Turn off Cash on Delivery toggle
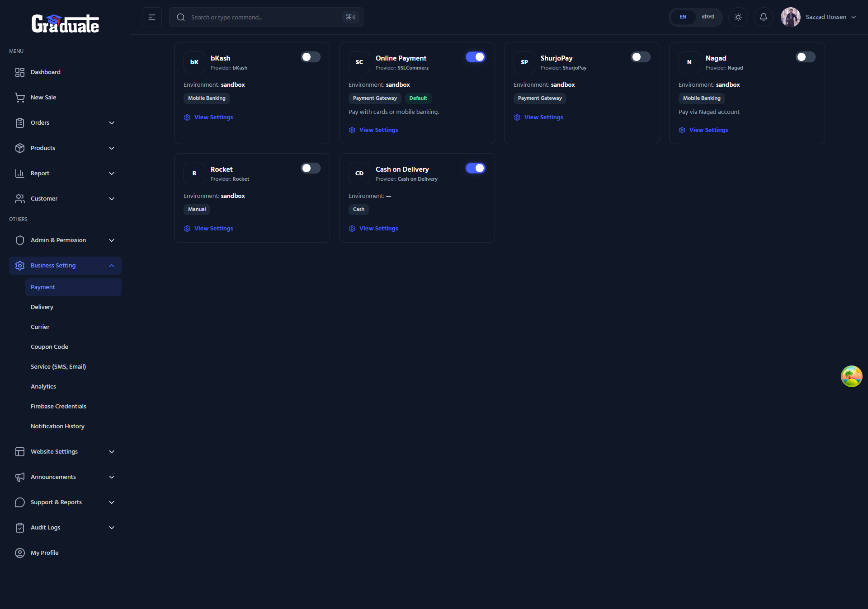Image resolution: width=868 pixels, height=609 pixels. pos(476,168)
